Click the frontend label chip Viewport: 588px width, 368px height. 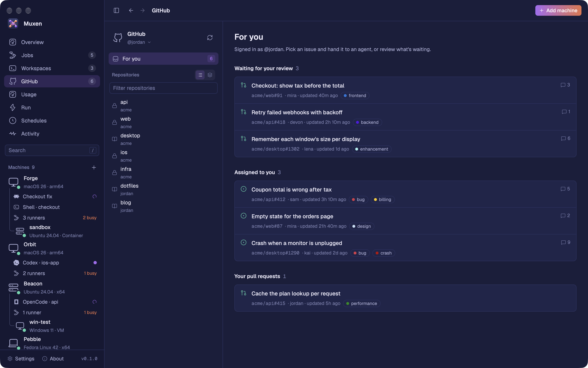pyautogui.click(x=355, y=96)
